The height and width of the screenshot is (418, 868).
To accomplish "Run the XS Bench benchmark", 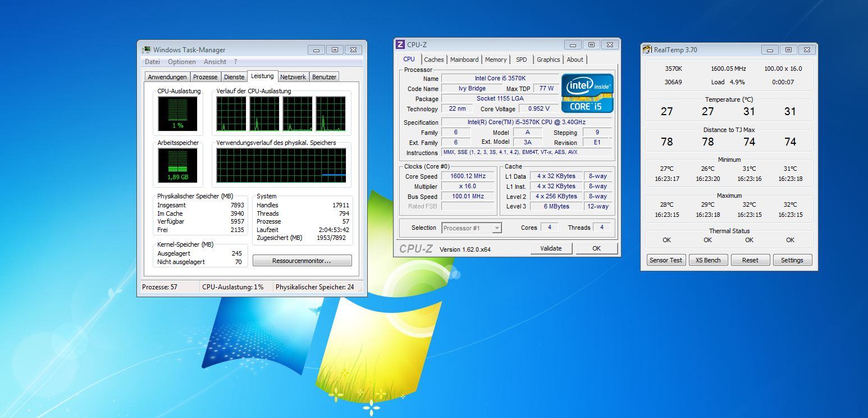I will [x=708, y=260].
